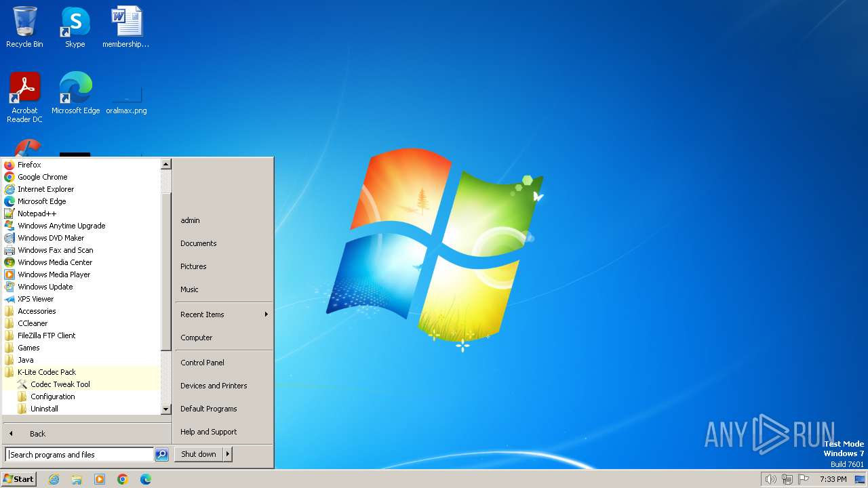
Task: Click Firefox icon in Start menu list
Action: point(9,165)
